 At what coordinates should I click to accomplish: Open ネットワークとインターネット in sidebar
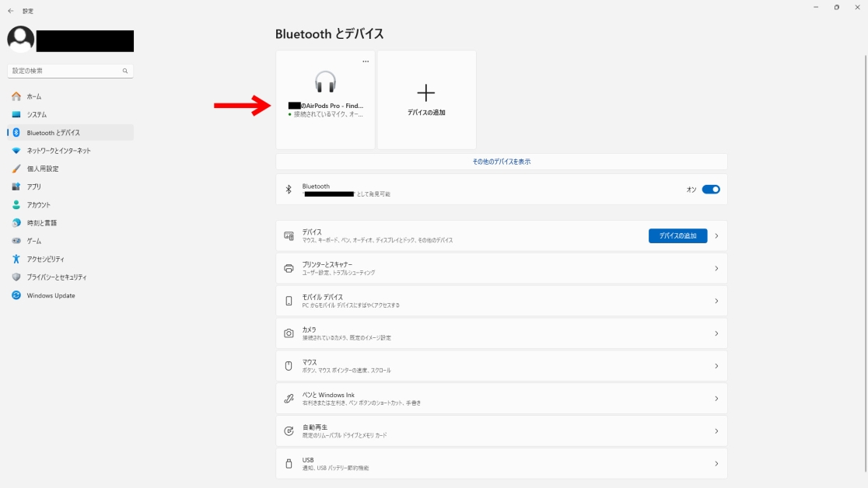coord(58,151)
